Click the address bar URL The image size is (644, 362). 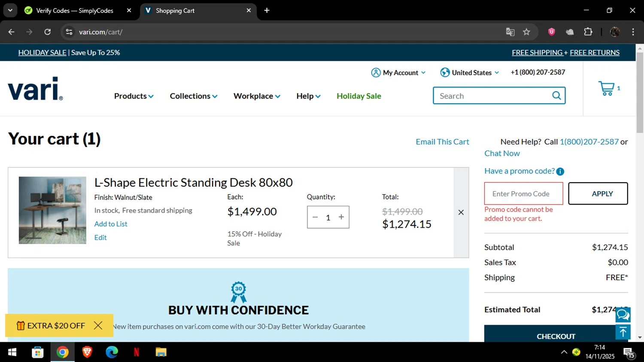(100, 32)
